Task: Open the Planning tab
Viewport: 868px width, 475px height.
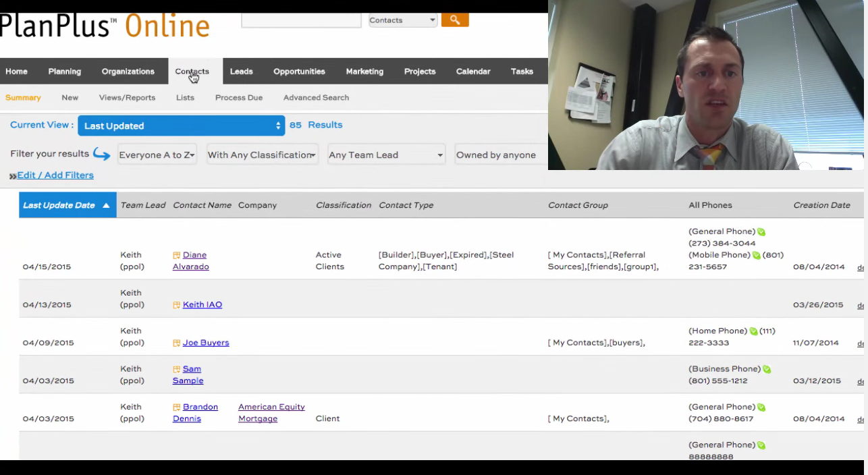Action: [65, 72]
